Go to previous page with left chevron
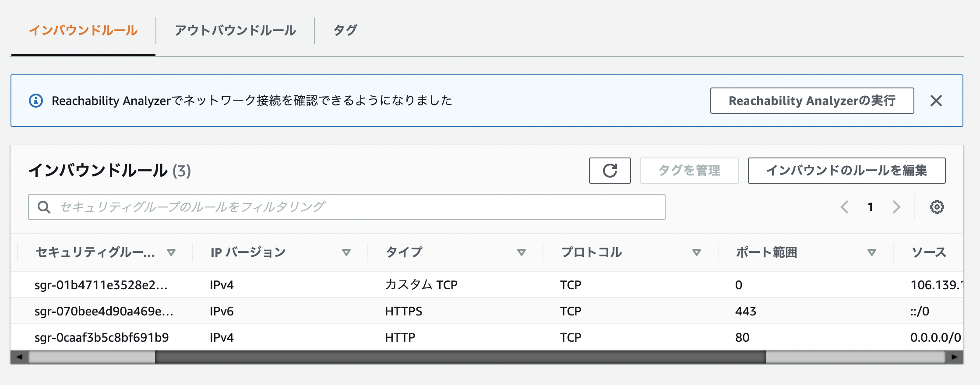Viewport: 980px width, 385px height. (x=845, y=207)
